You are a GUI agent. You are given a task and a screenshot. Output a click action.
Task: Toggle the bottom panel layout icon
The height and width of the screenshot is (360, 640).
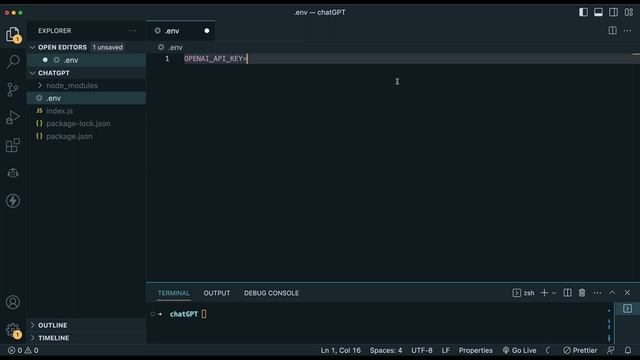click(x=598, y=12)
